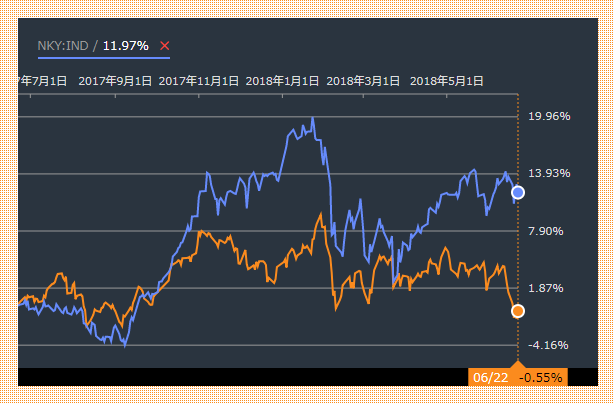Viewport: 614px width, 404px height.
Task: Click the 2018年3月1日 date label
Action: [365, 80]
